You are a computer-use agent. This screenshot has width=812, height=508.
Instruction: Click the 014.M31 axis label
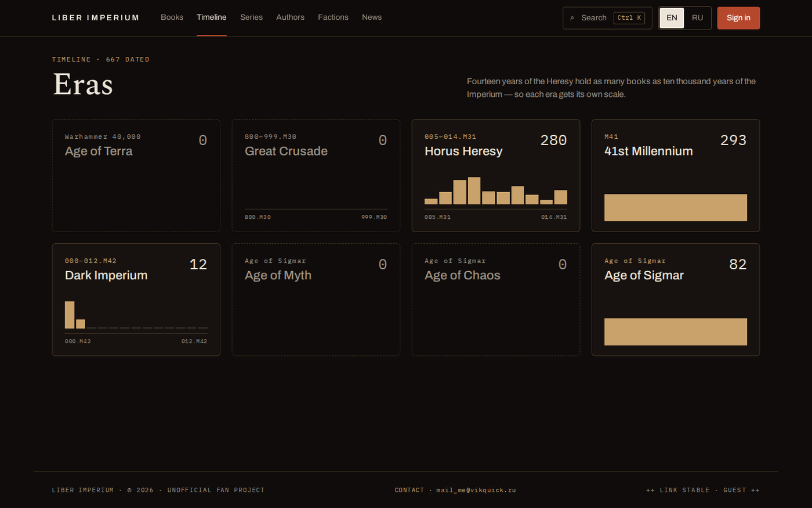(x=554, y=217)
